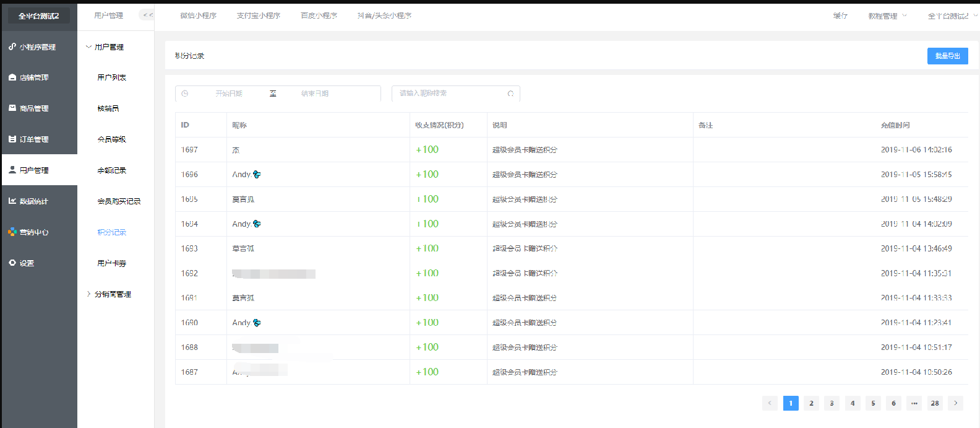
Task: Click the 积分记录 page title
Action: (x=189, y=56)
